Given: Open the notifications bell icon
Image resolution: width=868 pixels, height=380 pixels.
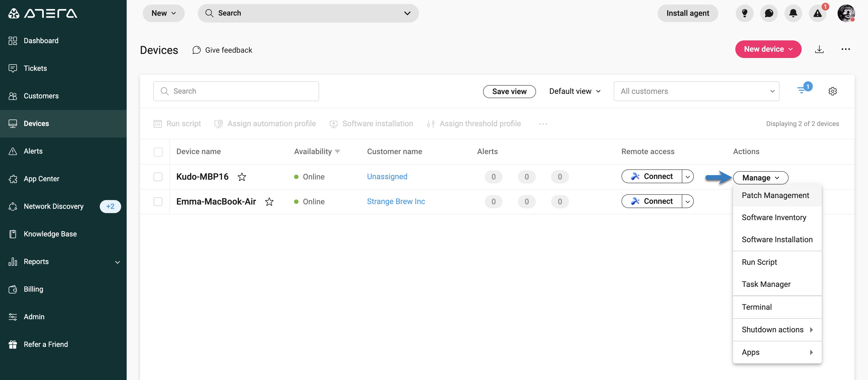Looking at the screenshot, I should (x=793, y=13).
